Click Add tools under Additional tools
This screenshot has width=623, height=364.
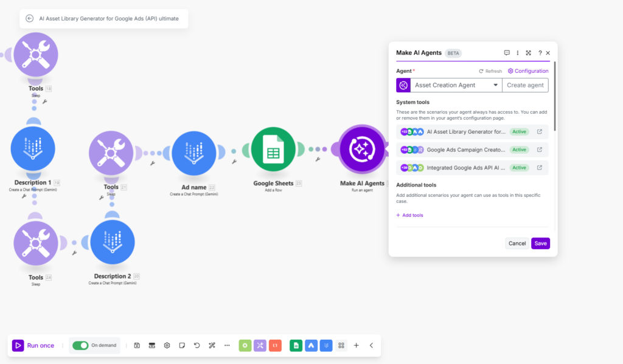click(409, 215)
